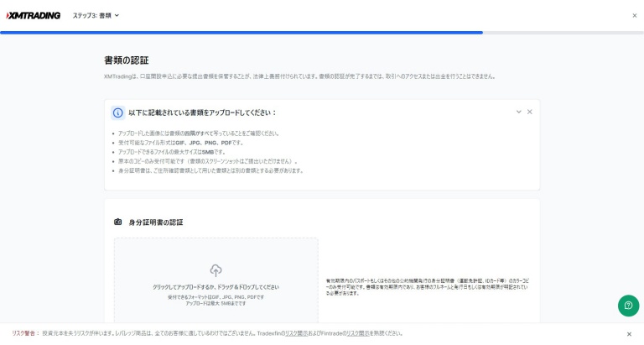Open the ステップ3: 書類 step dropdown

[x=96, y=16]
